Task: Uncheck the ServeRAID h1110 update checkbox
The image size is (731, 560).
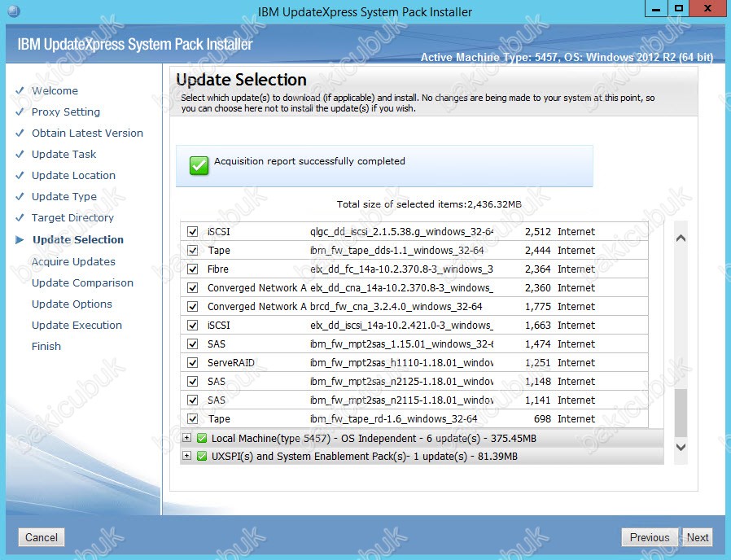Action: point(193,362)
